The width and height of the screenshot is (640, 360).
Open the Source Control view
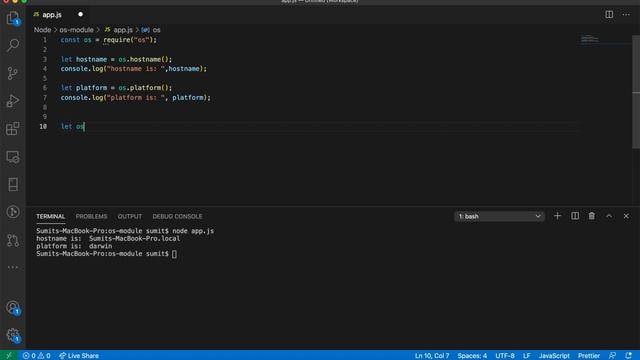click(x=13, y=73)
